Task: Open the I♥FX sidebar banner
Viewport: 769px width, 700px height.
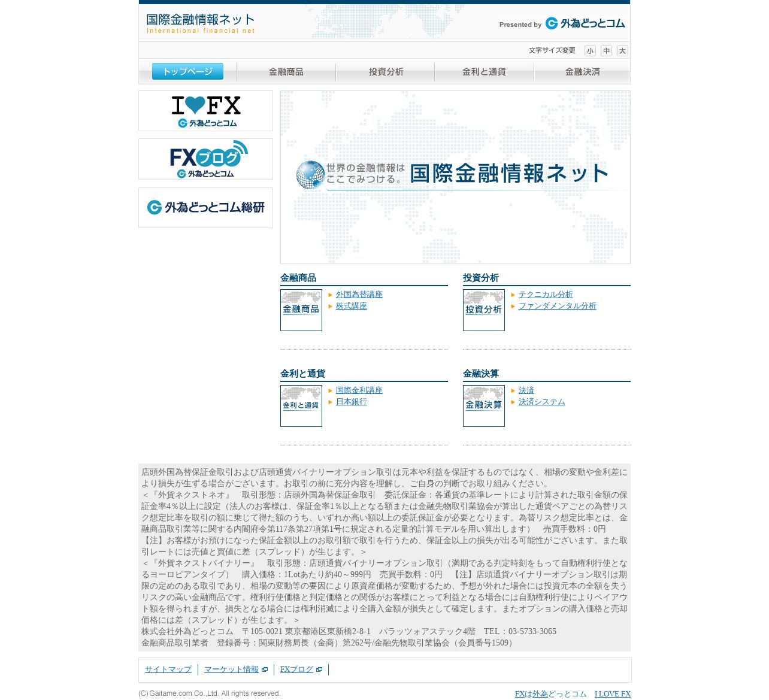Action: pos(205,111)
